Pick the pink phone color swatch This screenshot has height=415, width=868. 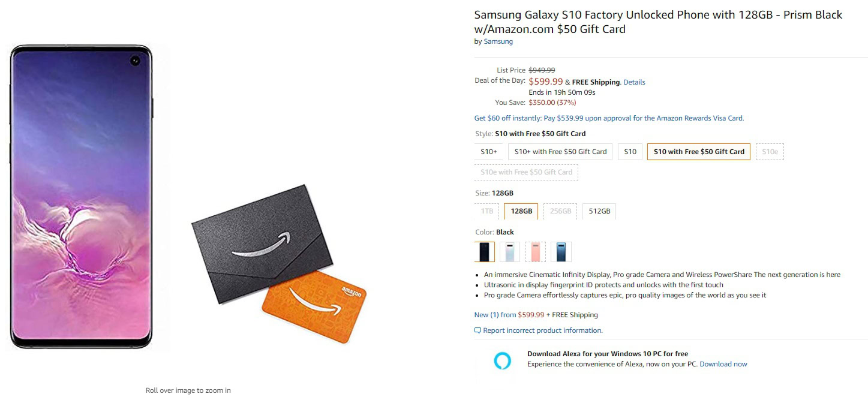pyautogui.click(x=536, y=252)
